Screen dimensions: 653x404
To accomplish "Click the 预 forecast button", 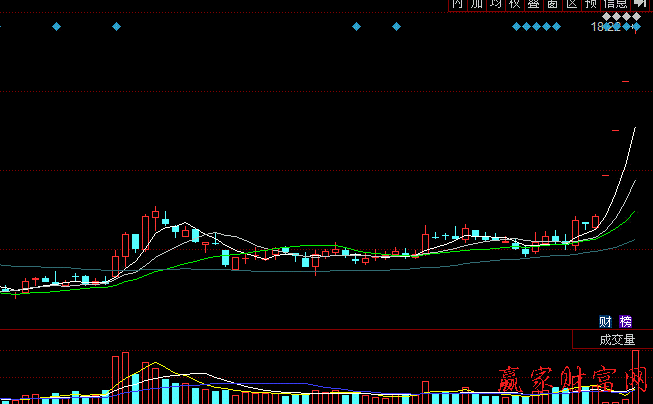I will click(x=591, y=5).
